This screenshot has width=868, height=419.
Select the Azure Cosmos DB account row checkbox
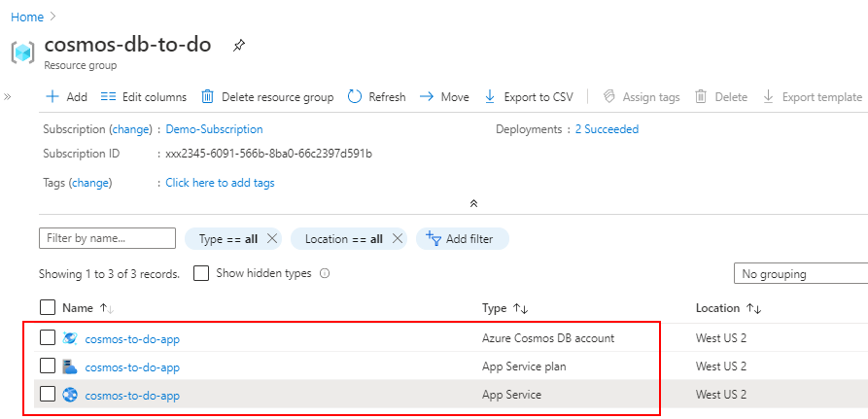tap(48, 338)
